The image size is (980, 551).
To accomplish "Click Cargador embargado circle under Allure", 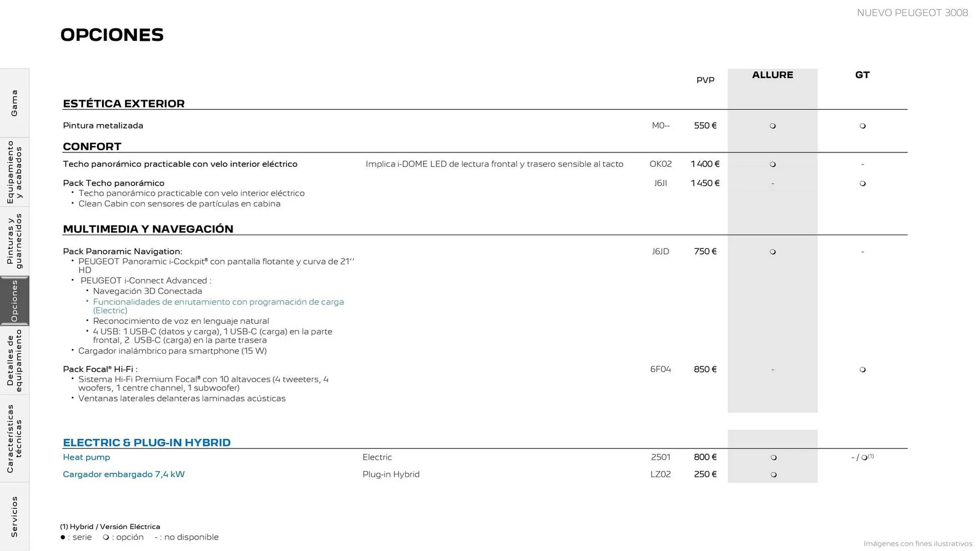I will click(x=774, y=475).
